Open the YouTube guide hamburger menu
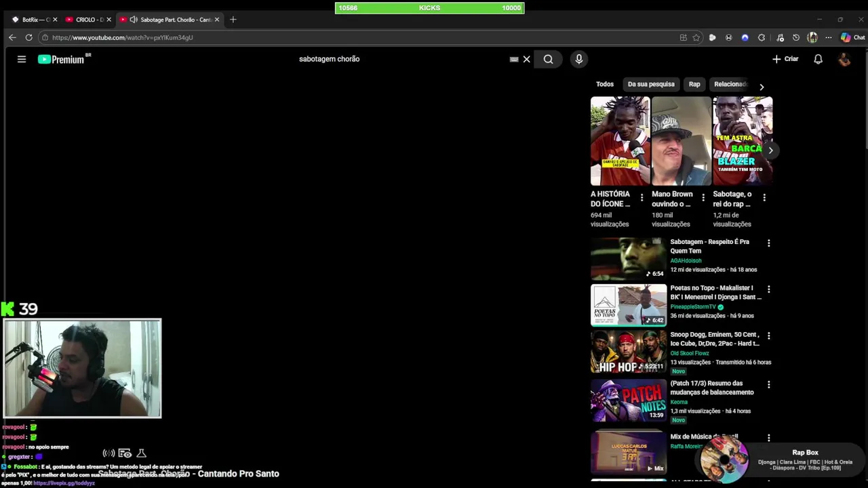 (x=22, y=59)
